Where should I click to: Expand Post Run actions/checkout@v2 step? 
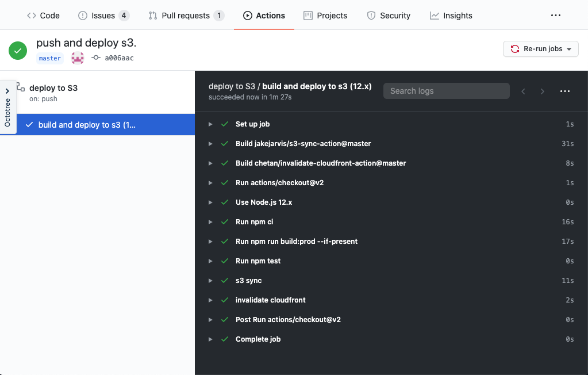click(210, 319)
